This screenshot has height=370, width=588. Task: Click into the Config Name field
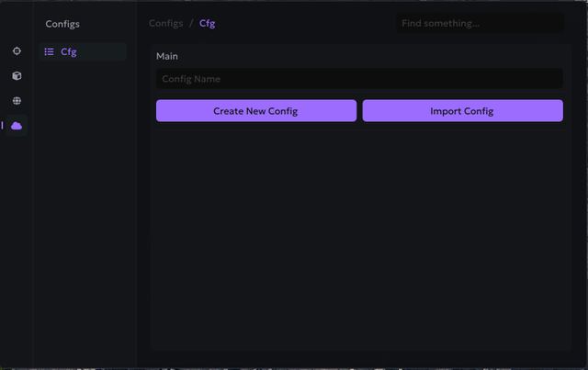pyautogui.click(x=359, y=79)
